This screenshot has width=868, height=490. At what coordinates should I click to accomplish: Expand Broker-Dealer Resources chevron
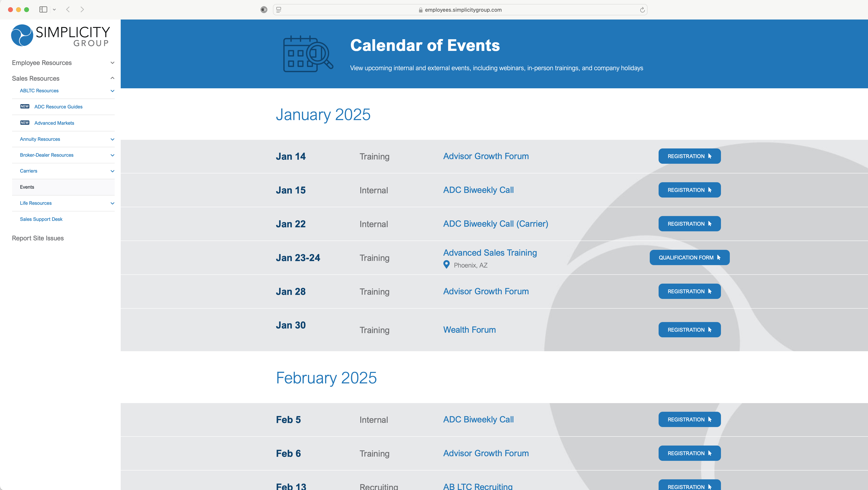pyautogui.click(x=112, y=155)
